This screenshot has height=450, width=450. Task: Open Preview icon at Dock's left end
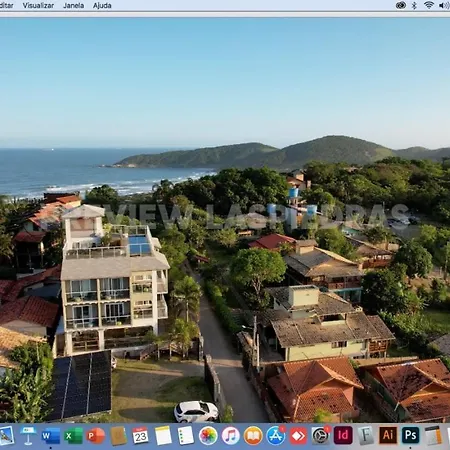point(7,435)
